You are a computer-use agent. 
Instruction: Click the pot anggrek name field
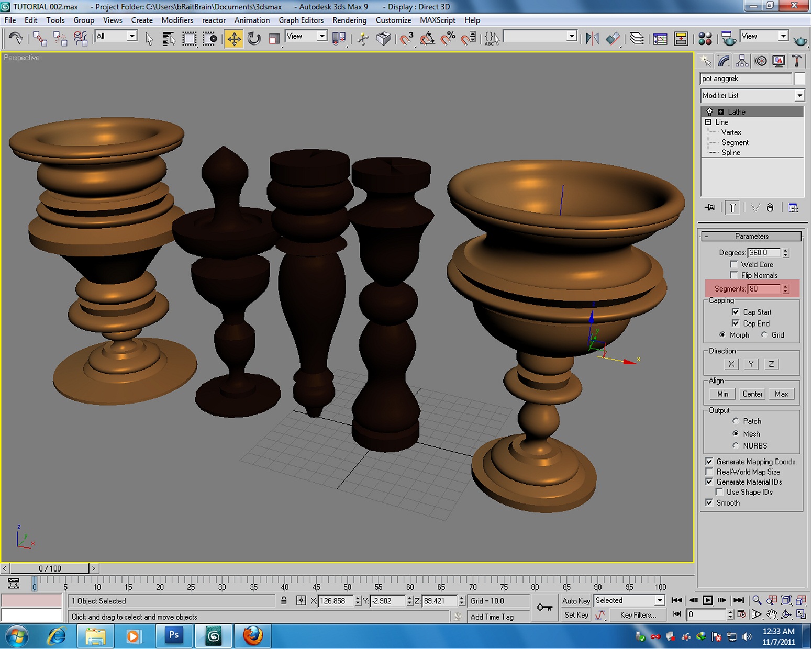point(746,79)
